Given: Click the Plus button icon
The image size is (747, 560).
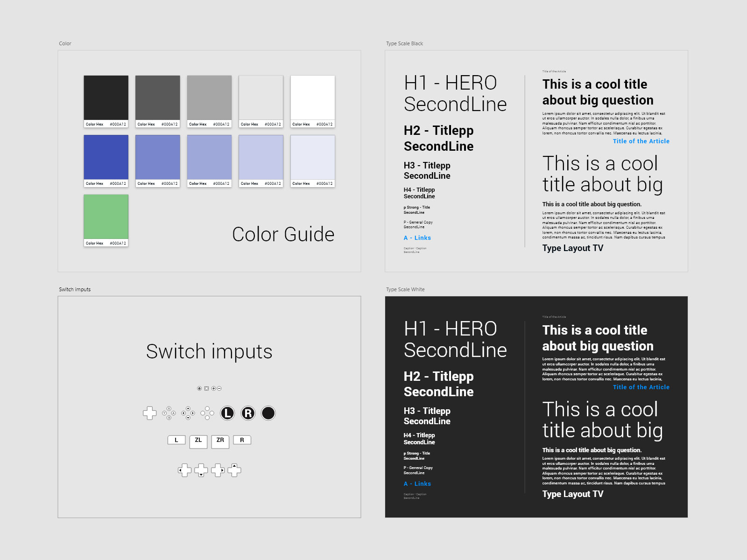Looking at the screenshot, I should click(x=213, y=388).
